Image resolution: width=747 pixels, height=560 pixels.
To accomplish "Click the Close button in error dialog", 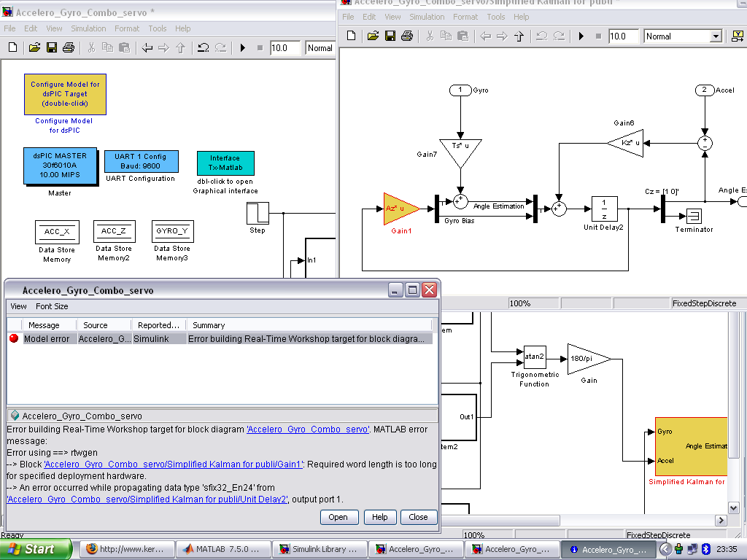I will pos(418,517).
